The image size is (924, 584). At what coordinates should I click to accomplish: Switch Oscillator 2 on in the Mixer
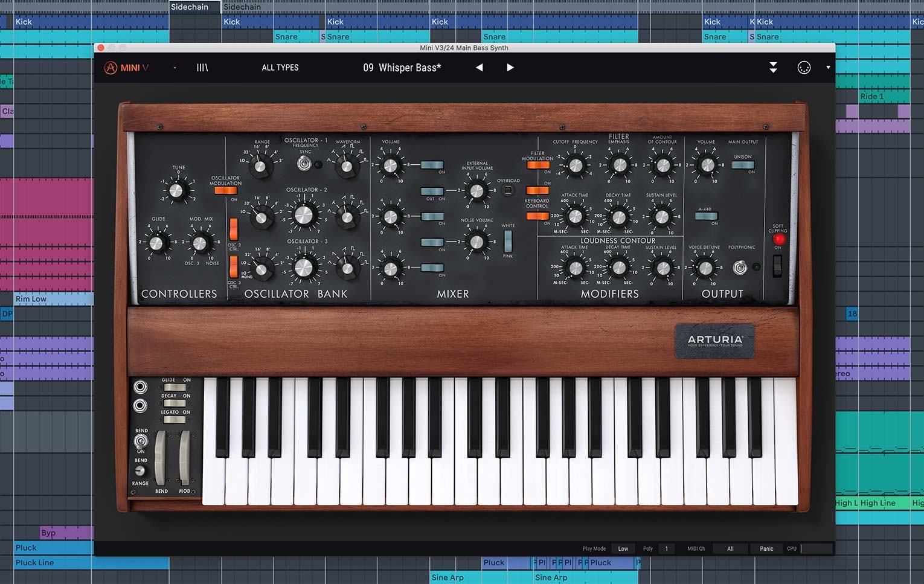coord(432,216)
